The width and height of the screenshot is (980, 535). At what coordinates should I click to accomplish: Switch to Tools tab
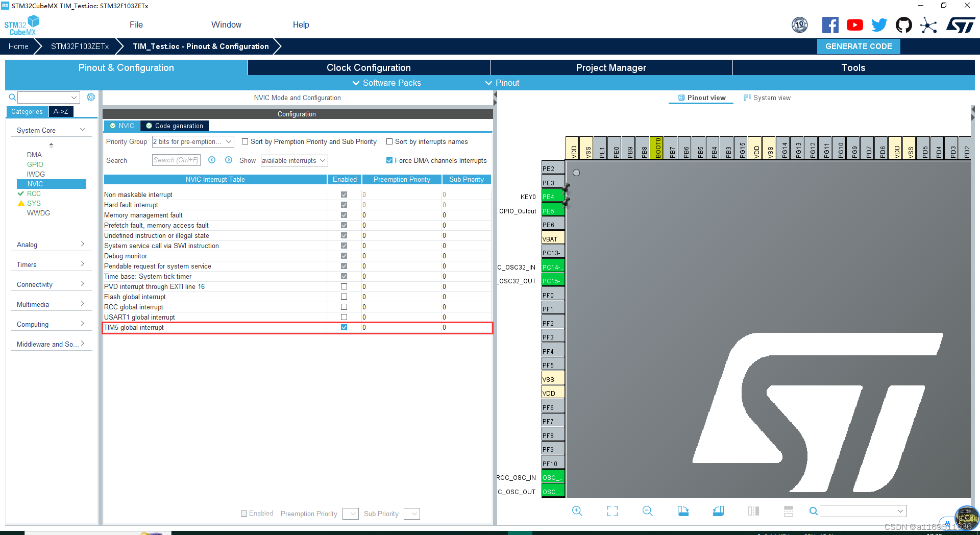tap(853, 67)
